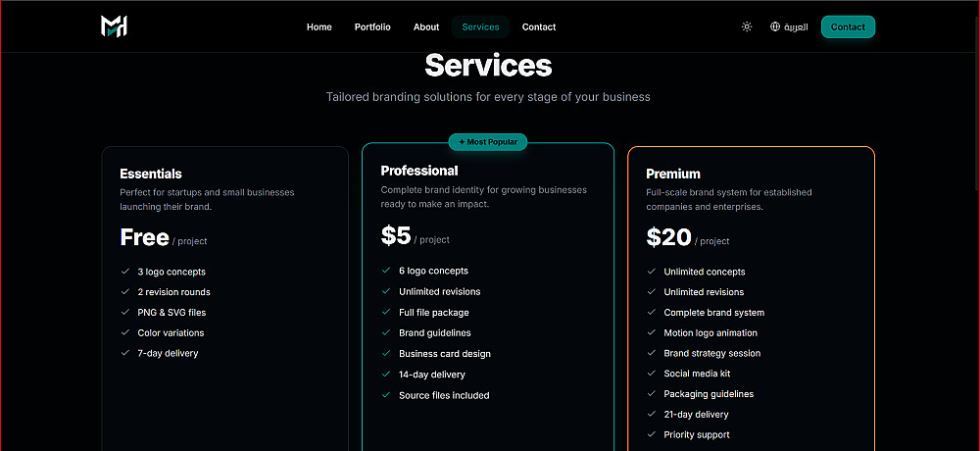The width and height of the screenshot is (980, 451).
Task: Go to the Portfolio nav item
Action: pos(372,26)
